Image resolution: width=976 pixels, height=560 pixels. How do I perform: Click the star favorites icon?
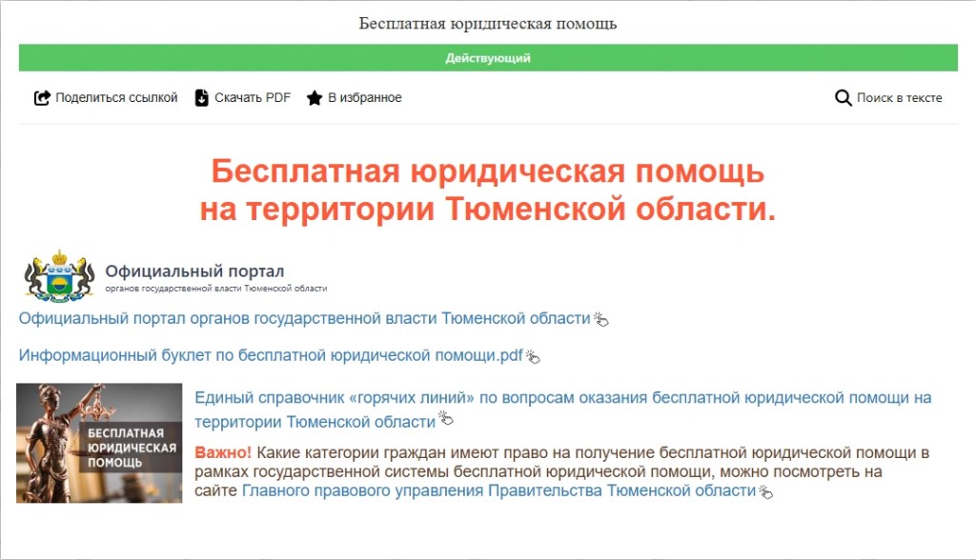tap(315, 98)
